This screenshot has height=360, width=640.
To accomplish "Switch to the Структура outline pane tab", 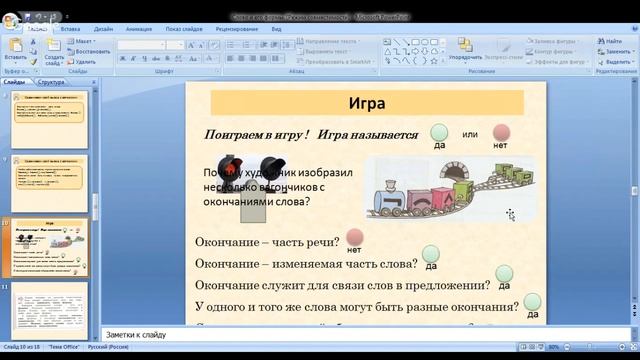I will click(x=51, y=82).
